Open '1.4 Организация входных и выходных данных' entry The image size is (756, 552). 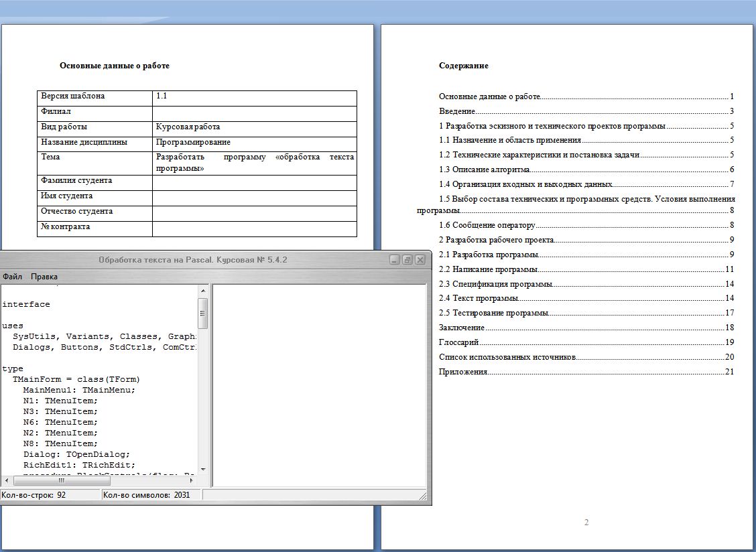tap(586, 184)
